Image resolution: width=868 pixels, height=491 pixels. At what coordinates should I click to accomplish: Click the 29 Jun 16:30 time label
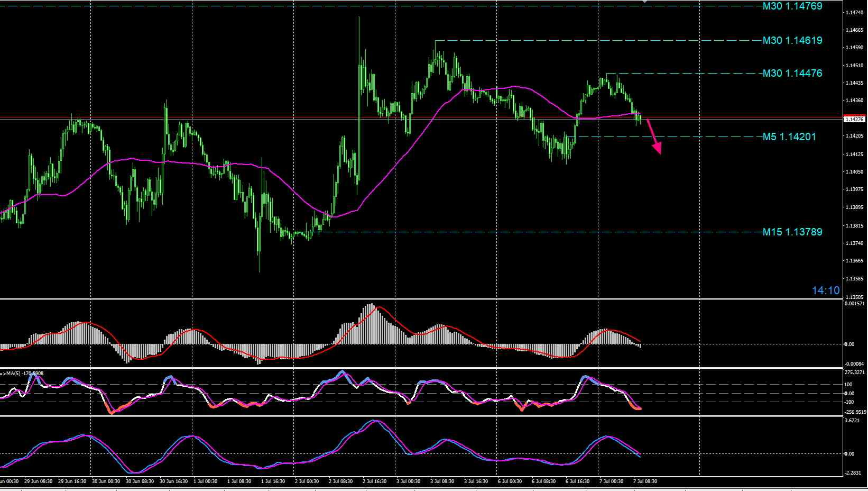pos(72,481)
